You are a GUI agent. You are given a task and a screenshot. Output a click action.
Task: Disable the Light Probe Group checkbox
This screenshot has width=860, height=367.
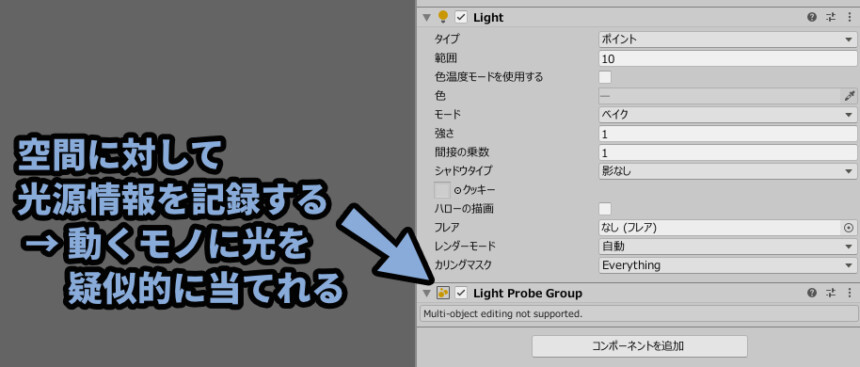461,293
